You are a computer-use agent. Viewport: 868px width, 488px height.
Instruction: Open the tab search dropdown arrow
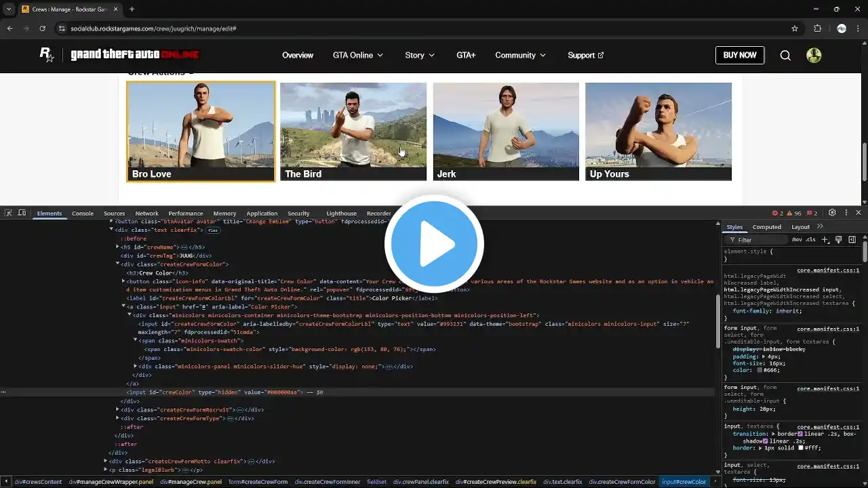[x=8, y=9]
